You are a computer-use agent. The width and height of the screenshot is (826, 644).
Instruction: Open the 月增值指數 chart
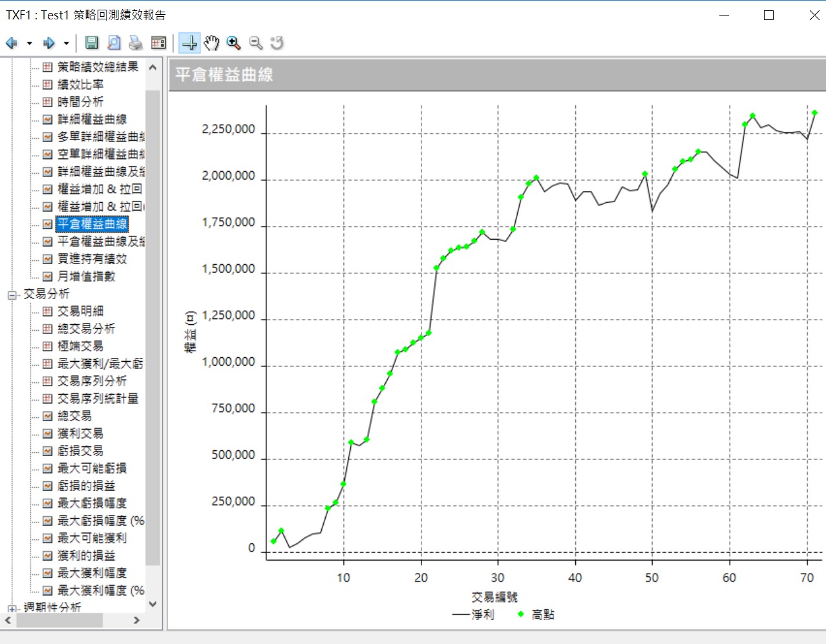[x=86, y=276]
